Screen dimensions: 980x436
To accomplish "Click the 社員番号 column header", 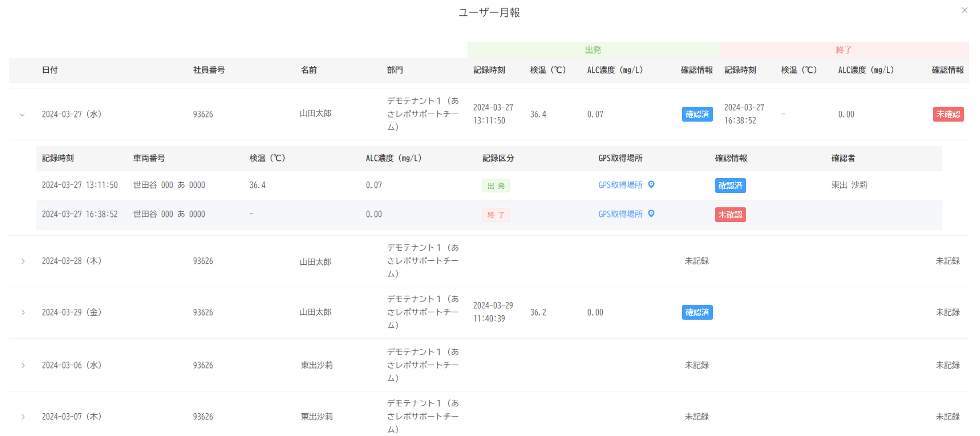I will (x=209, y=70).
